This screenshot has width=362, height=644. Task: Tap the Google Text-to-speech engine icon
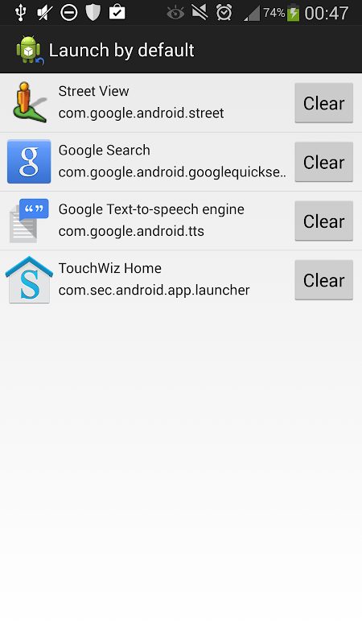pos(29,221)
